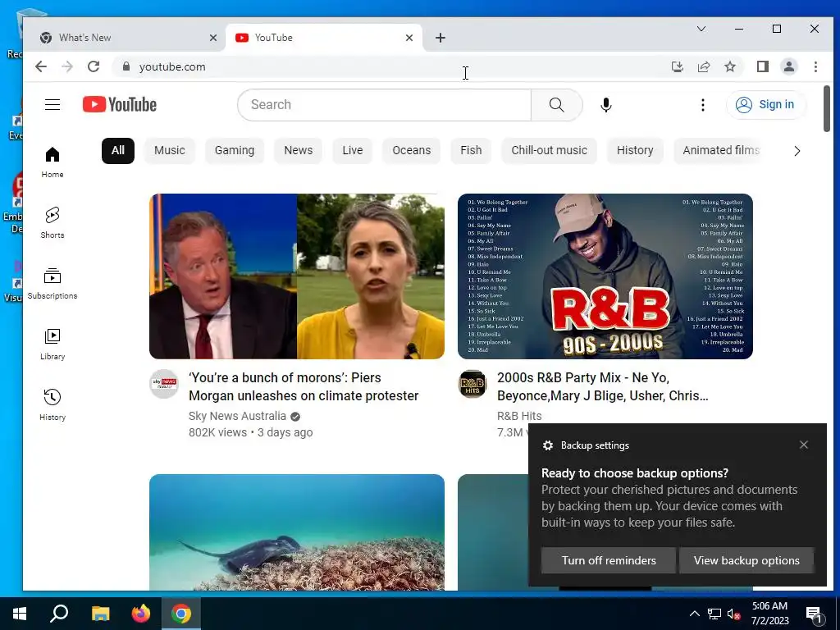Open YouTube settings three-dot menu
Viewport: 840px width, 630px height.
[703, 104]
